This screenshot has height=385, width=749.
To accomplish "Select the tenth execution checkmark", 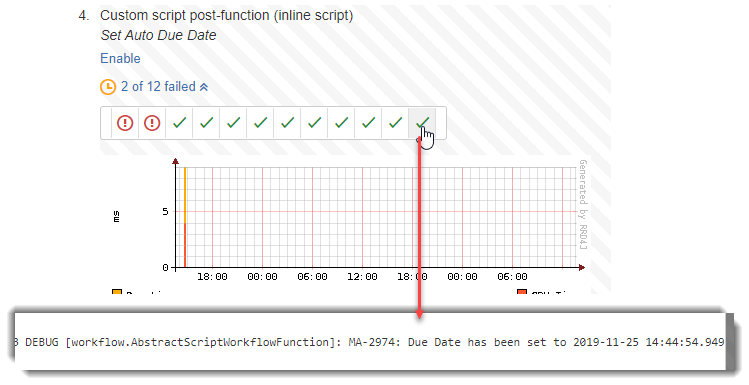I will pyautogui.click(x=368, y=123).
